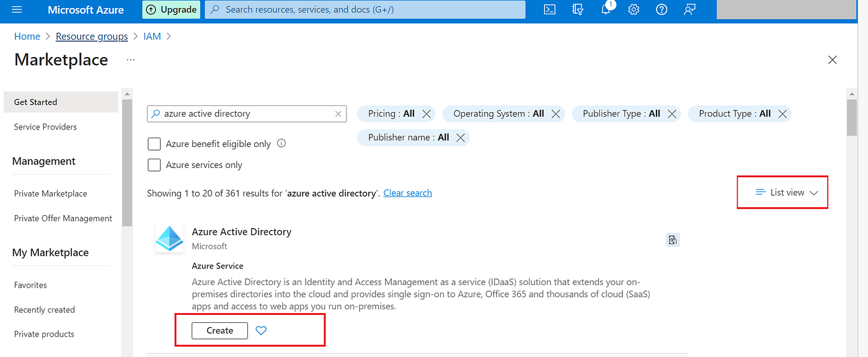Clear the marketplace search text
This screenshot has width=868, height=357.
click(338, 114)
